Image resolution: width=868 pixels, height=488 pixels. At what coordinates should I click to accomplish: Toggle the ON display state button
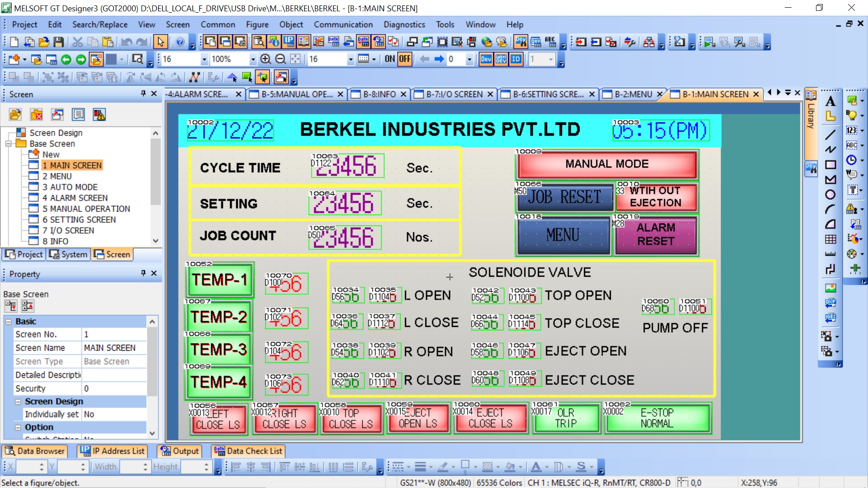point(390,59)
